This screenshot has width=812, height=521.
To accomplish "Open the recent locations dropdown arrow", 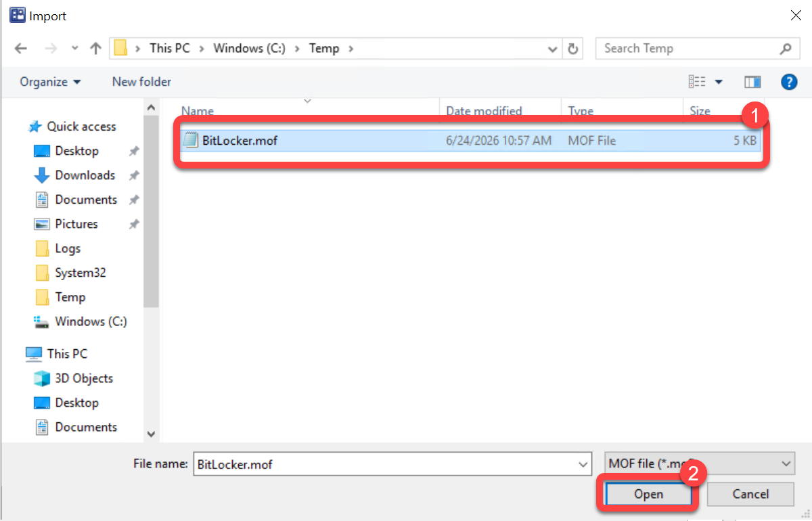I will tap(75, 49).
